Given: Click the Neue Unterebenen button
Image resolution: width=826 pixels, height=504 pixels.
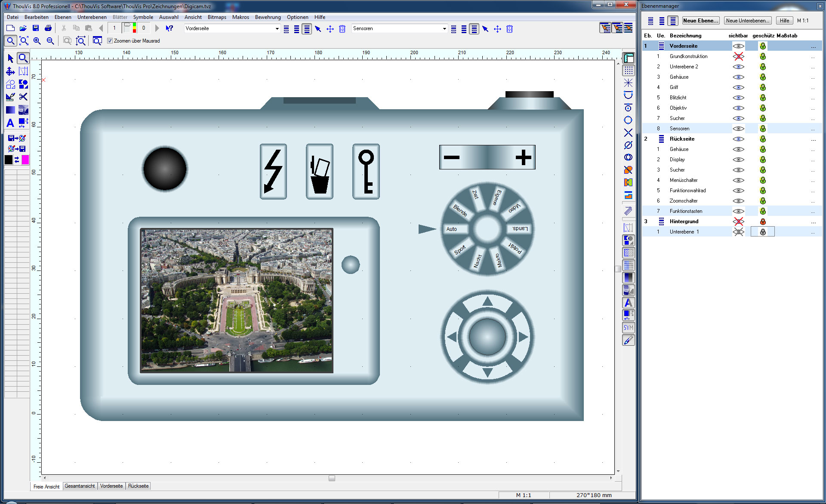Looking at the screenshot, I should tap(747, 21).
